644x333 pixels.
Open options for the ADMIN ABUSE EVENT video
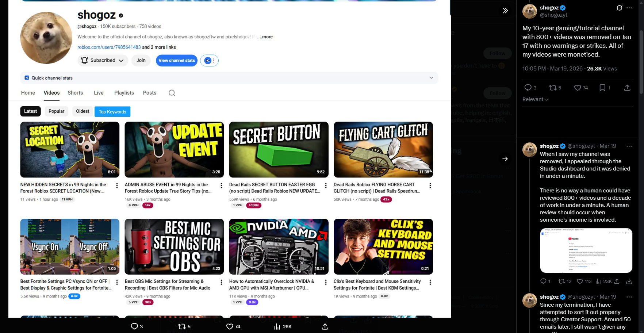(221, 185)
